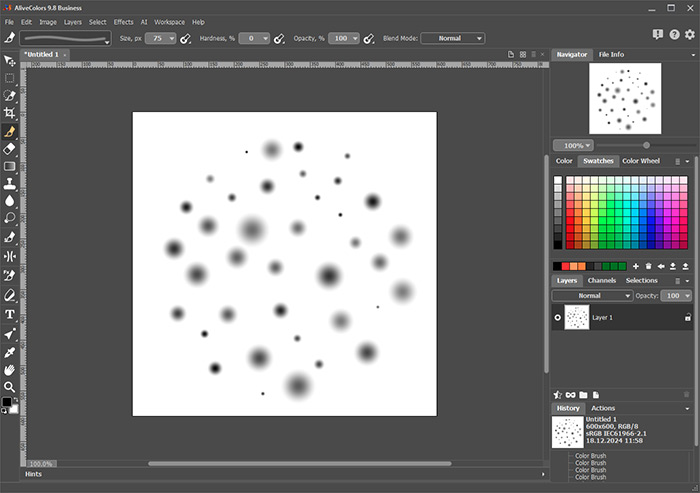The width and height of the screenshot is (700, 493).
Task: Activate the Crop tool
Action: (9, 113)
